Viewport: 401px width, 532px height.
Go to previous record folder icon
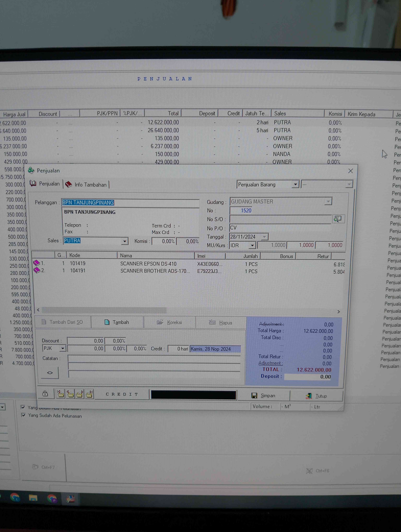[70, 394]
